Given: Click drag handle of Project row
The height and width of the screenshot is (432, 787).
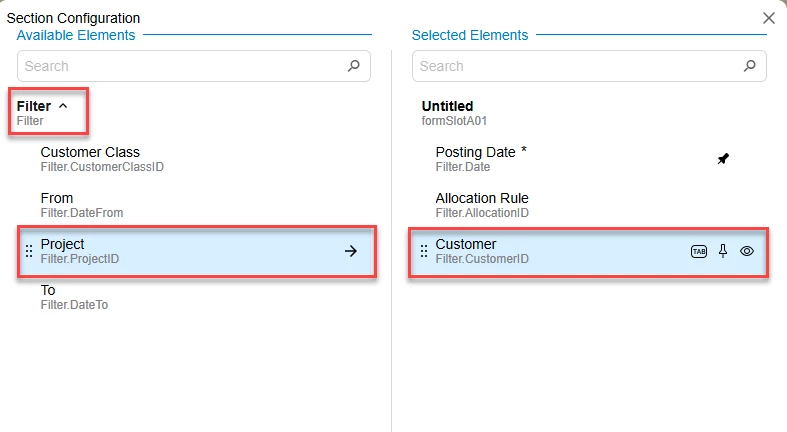Looking at the screenshot, I should pyautogui.click(x=28, y=251).
